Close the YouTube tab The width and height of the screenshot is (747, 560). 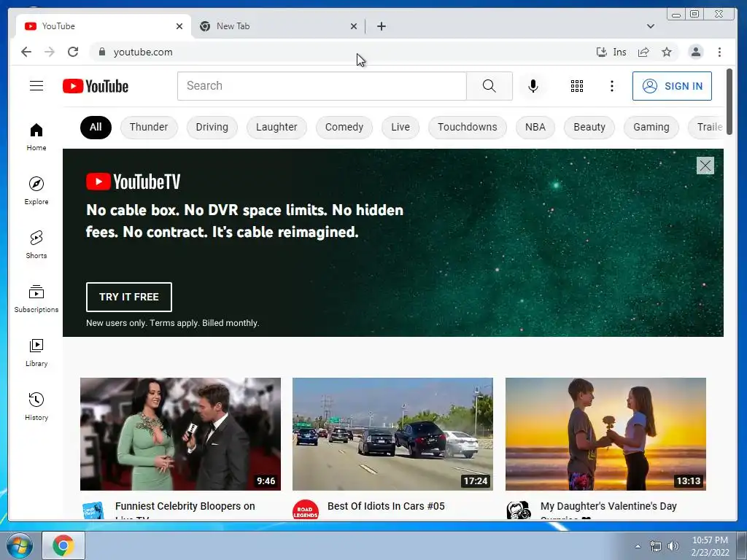(x=179, y=26)
